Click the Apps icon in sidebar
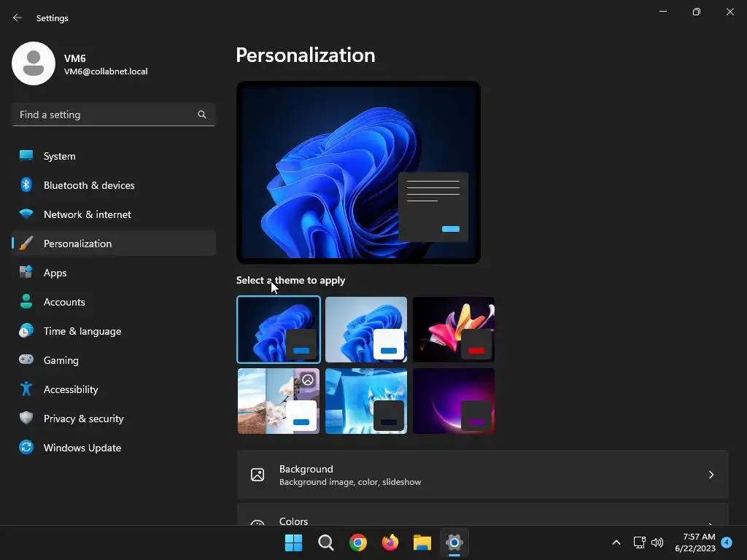 26,273
